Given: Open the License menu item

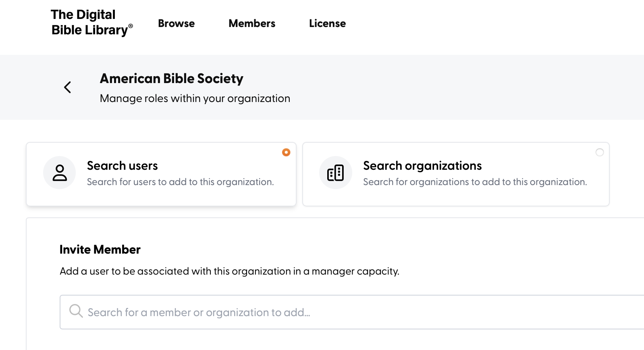Looking at the screenshot, I should tap(327, 23).
